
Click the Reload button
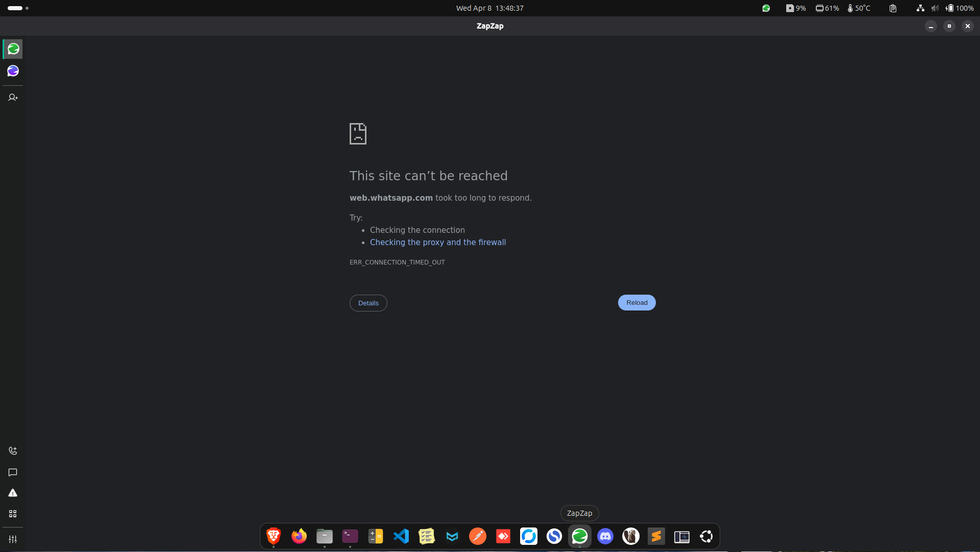click(636, 303)
